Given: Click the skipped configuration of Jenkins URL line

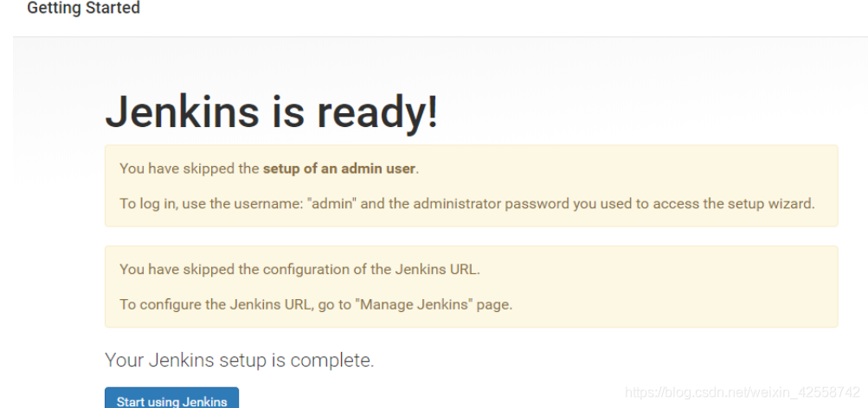Looking at the screenshot, I should tap(299, 269).
